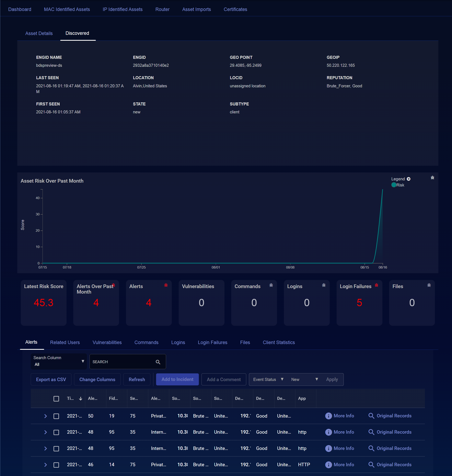This screenshot has height=476, width=452.
Task: Click red bug icon on Alerts card
Action: pyautogui.click(x=166, y=285)
